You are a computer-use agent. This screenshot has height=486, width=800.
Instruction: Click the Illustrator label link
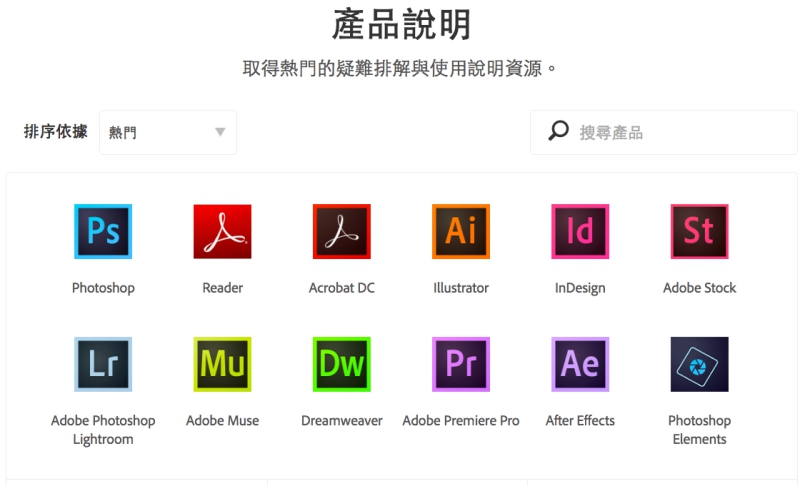461,288
